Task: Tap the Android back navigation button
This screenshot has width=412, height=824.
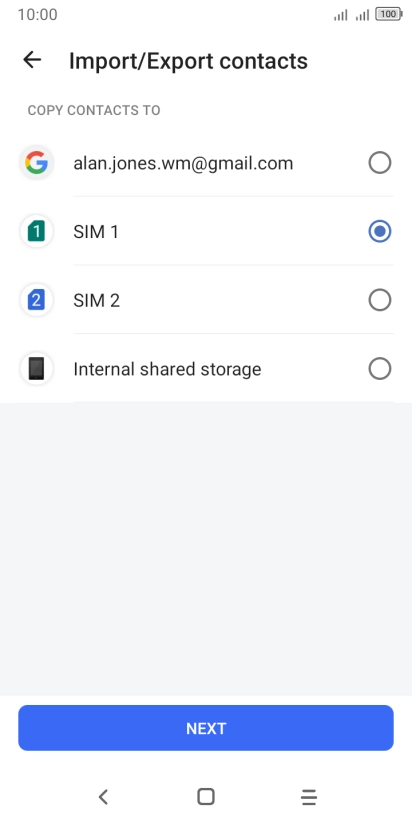Action: point(103,797)
